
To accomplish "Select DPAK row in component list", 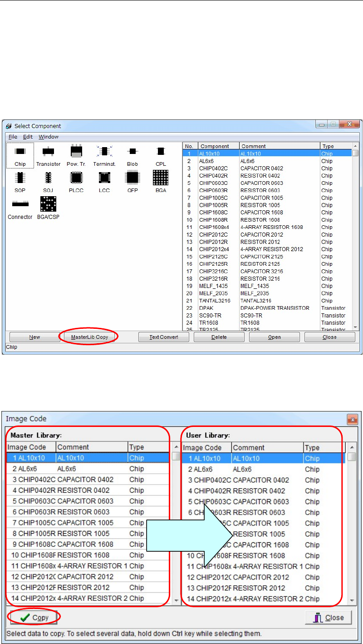I will 268,308.
